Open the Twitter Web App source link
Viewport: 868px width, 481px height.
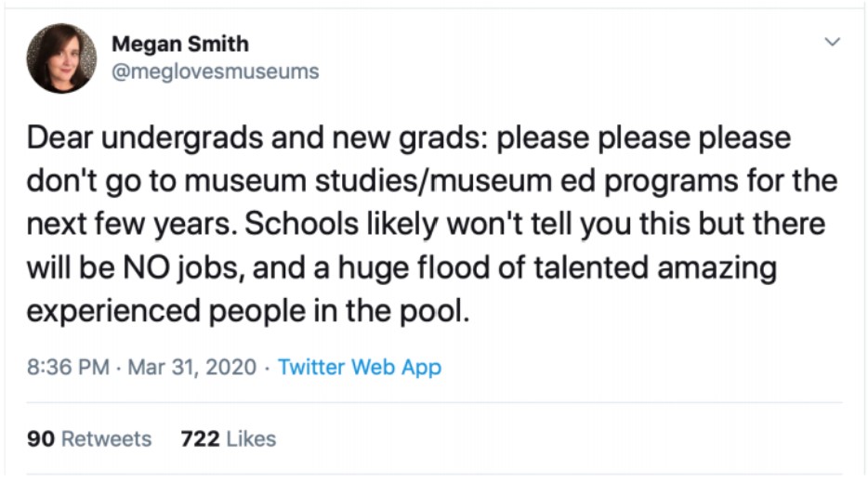click(x=360, y=367)
